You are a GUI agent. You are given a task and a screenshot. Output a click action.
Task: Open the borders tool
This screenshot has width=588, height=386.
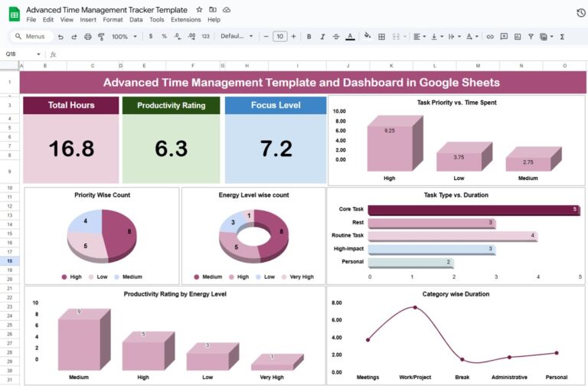pos(381,37)
